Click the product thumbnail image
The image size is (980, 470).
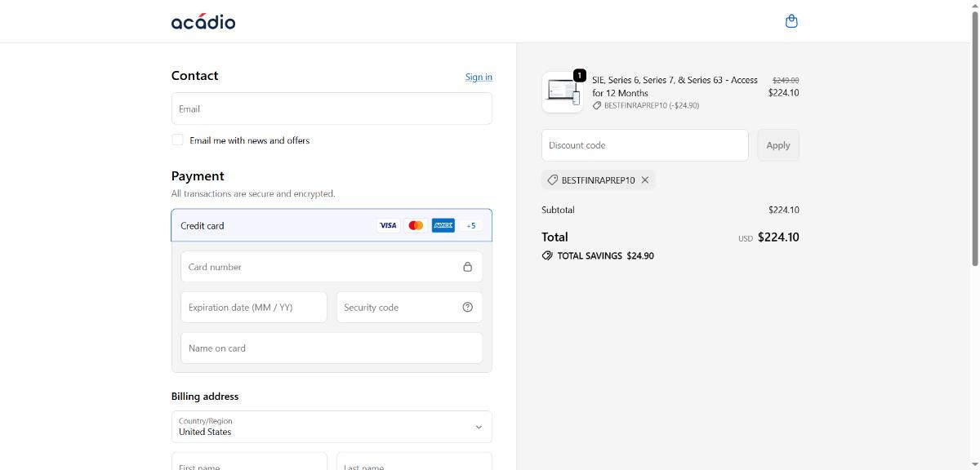pyautogui.click(x=563, y=91)
